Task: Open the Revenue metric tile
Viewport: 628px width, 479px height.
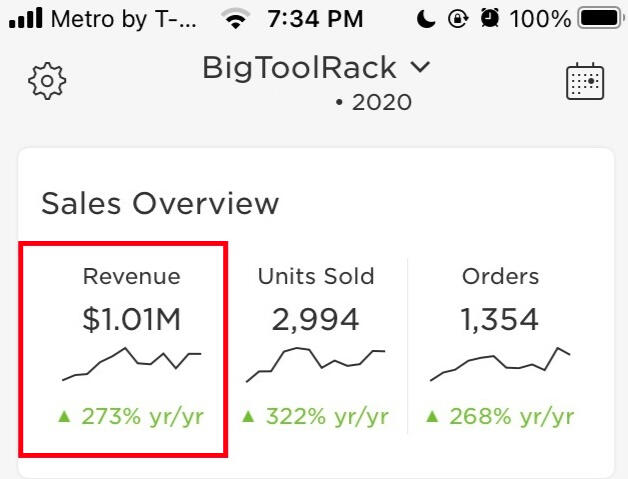Action: point(123,349)
